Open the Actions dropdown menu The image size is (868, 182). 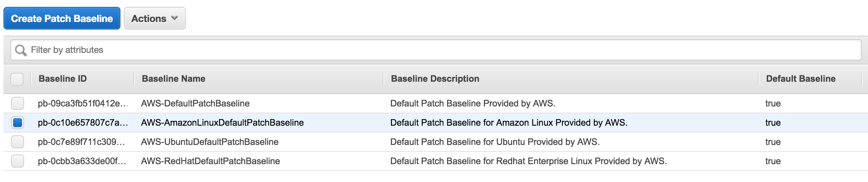[x=155, y=19]
